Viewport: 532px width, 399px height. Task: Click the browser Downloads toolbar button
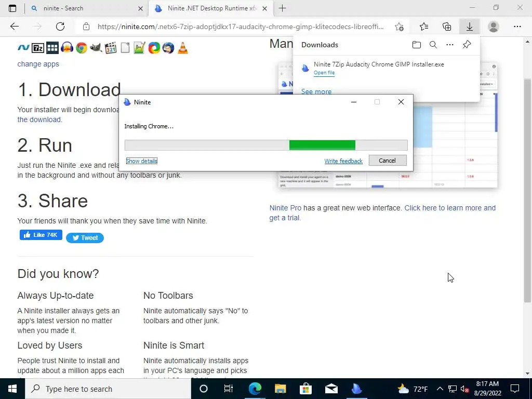pyautogui.click(x=470, y=26)
